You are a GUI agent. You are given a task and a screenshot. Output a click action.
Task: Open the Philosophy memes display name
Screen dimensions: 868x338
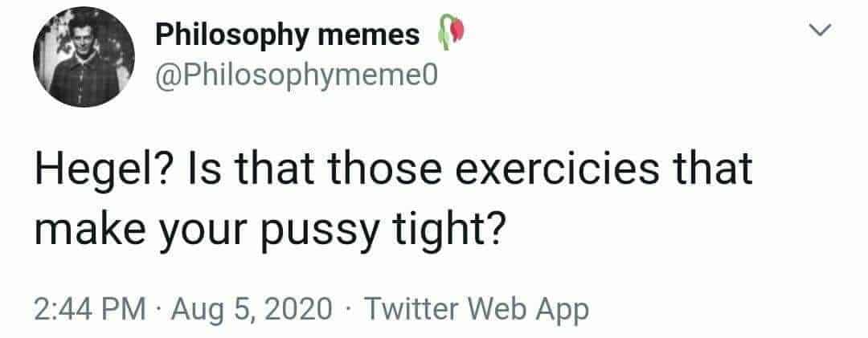click(287, 36)
